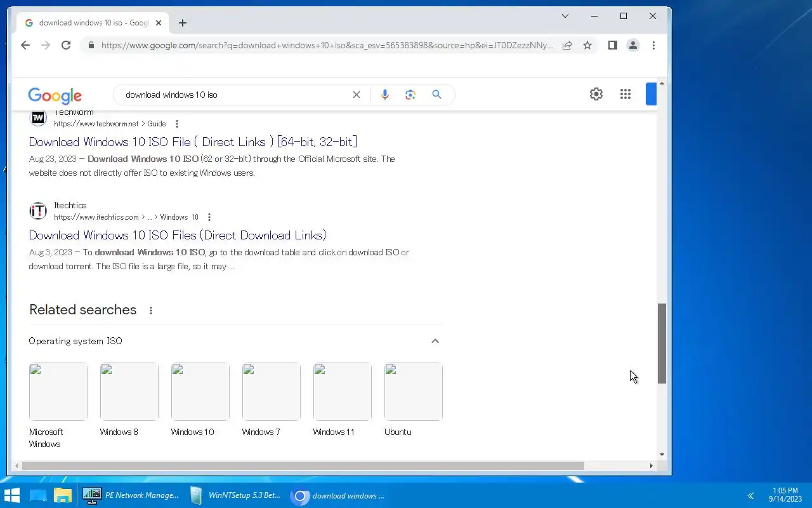Open File Explorer from taskbar
This screenshot has height=508, width=812.
[63, 495]
